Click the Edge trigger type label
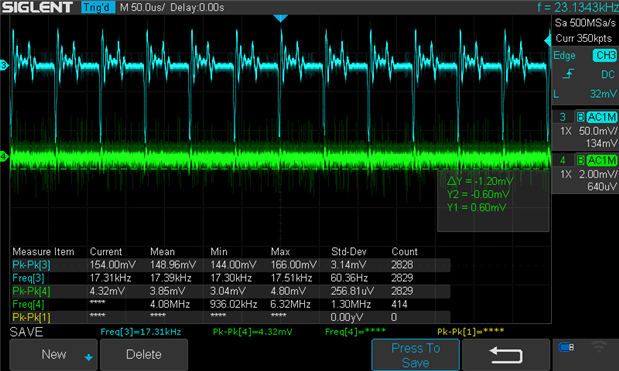The image size is (619, 371). 564,56
